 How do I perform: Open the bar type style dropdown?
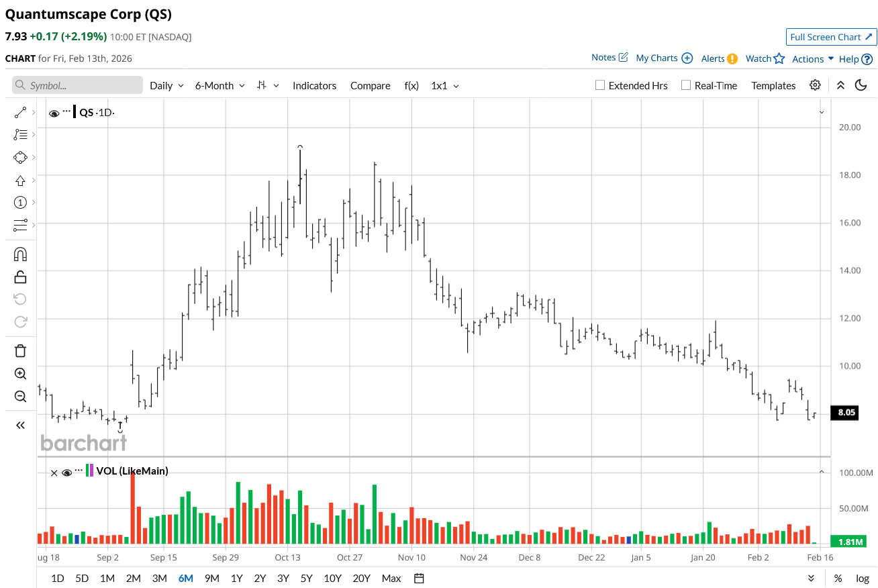pos(268,85)
